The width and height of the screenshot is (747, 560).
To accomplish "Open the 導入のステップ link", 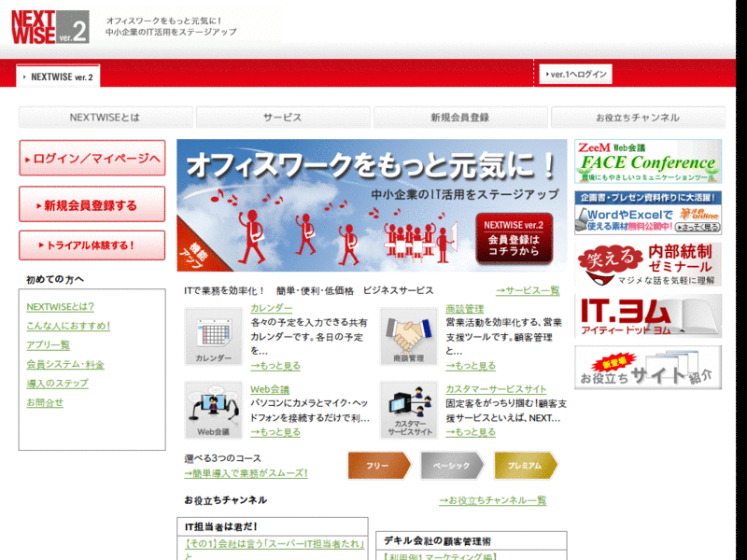I will click(x=58, y=384).
